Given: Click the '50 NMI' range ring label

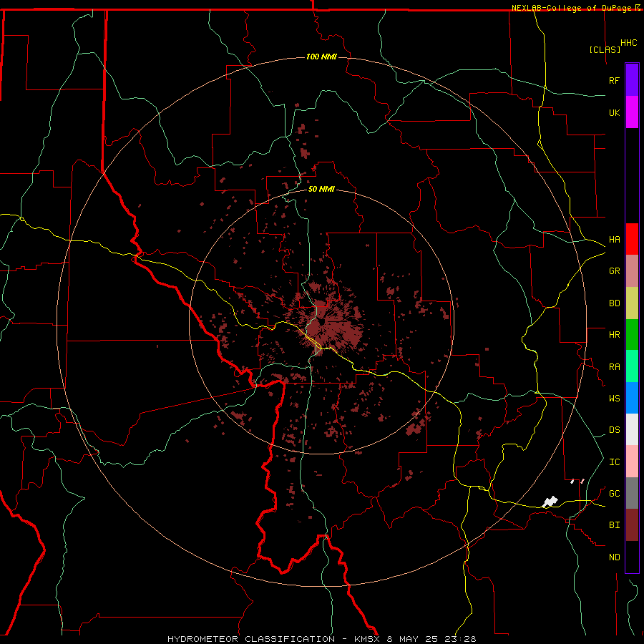Looking at the screenshot, I should pyautogui.click(x=321, y=189).
